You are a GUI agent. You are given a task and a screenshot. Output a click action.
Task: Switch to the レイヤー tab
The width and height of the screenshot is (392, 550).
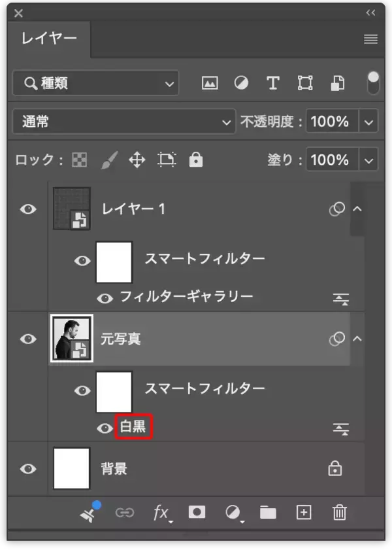(49, 38)
